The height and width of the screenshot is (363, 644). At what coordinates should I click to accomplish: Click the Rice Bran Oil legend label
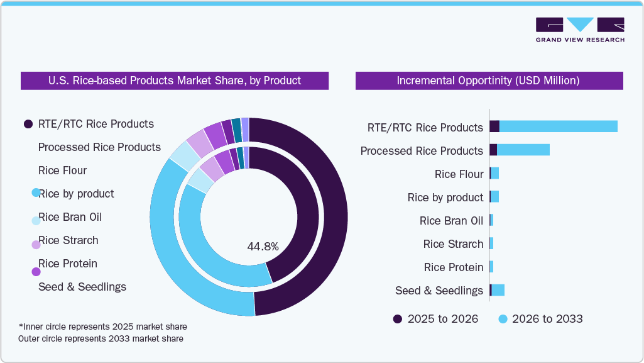pyautogui.click(x=70, y=217)
